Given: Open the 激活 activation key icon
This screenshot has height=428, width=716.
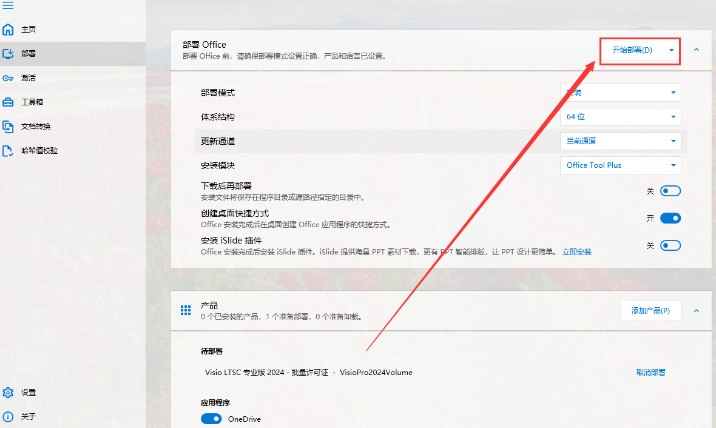Looking at the screenshot, I should 8,78.
